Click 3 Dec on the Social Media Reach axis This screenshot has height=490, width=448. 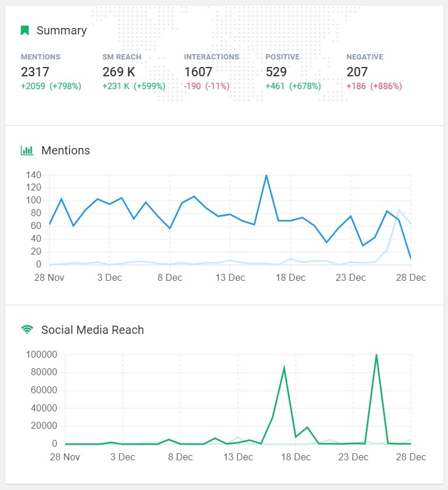[x=123, y=457]
